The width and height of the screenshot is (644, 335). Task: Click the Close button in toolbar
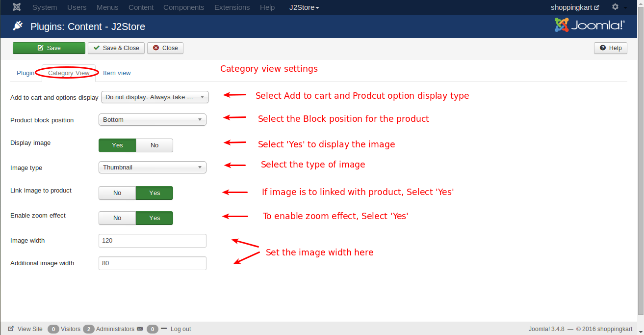165,48
